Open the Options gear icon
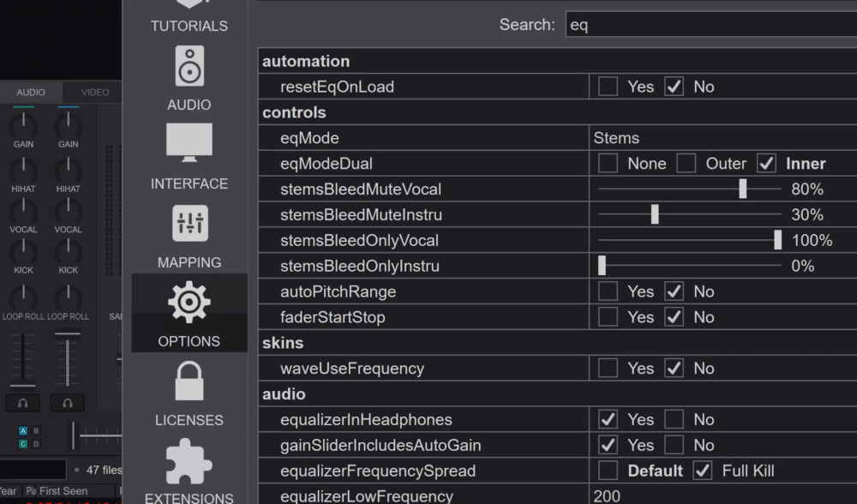The height and width of the screenshot is (504, 857). 189,302
